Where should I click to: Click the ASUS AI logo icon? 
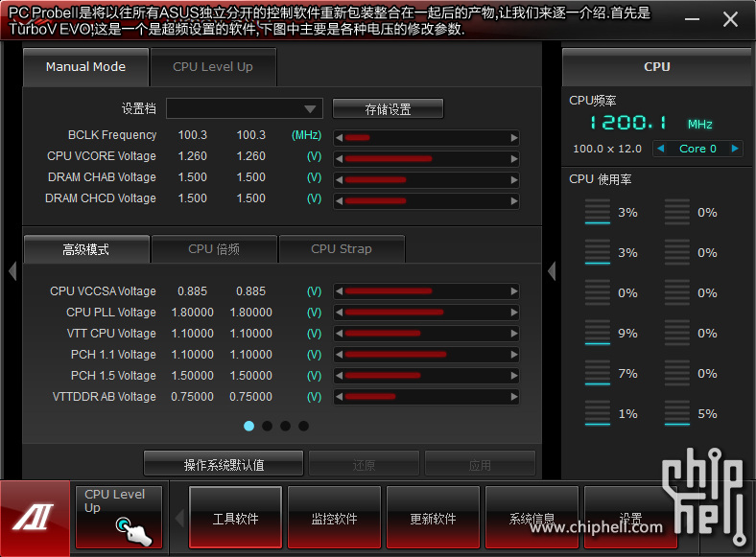[x=35, y=518]
